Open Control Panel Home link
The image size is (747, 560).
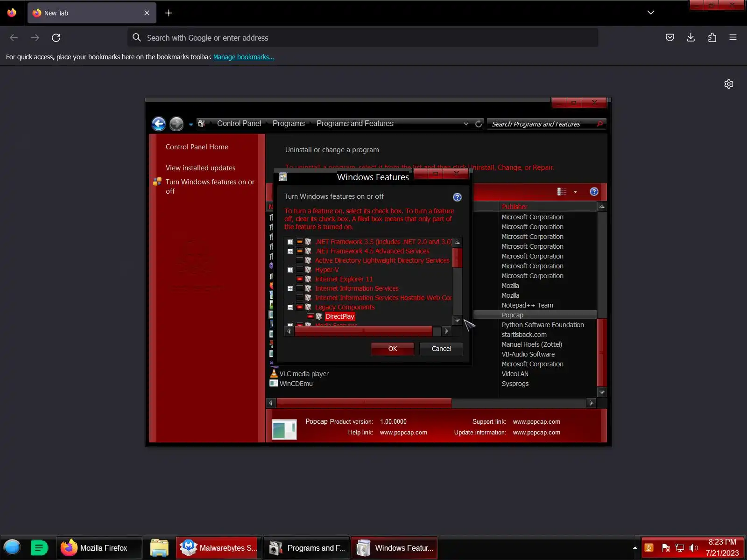(x=197, y=147)
